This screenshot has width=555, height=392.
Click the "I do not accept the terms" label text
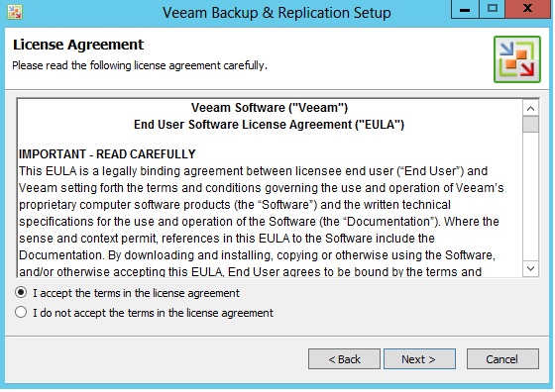click(x=153, y=313)
